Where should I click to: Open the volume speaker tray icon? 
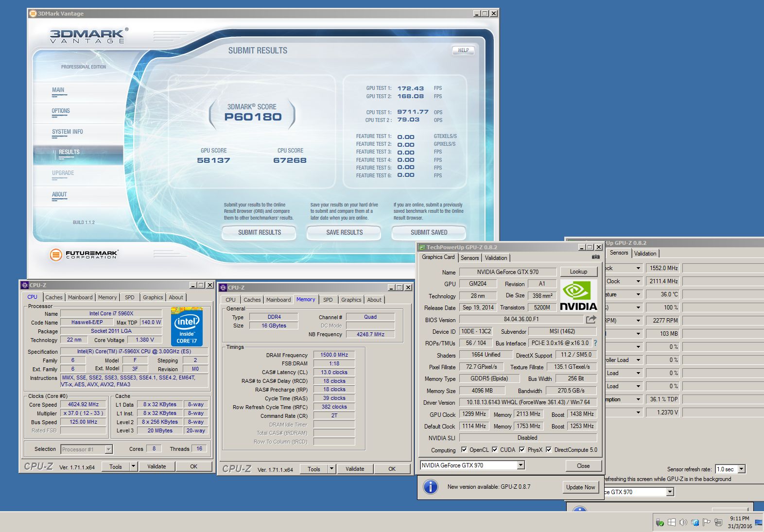click(x=683, y=523)
